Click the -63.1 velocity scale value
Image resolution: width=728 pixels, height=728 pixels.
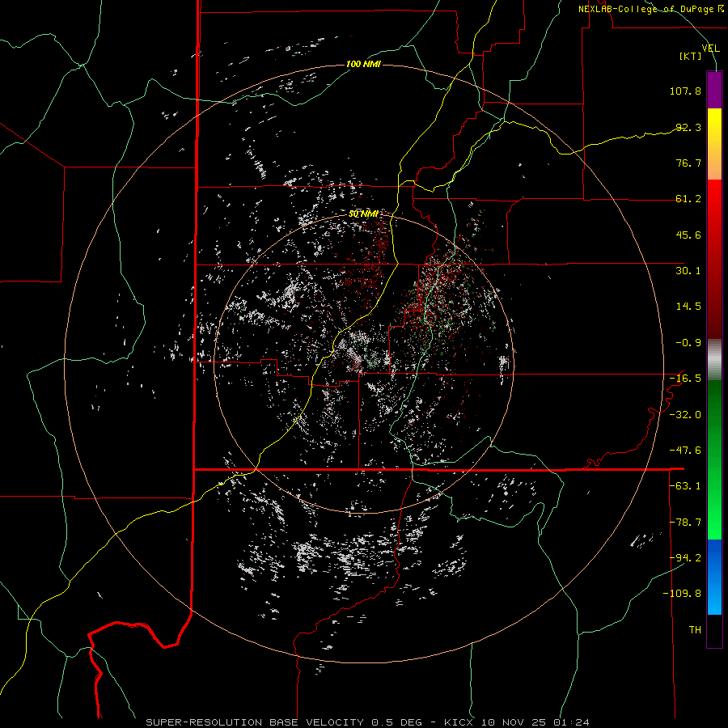click(x=685, y=486)
